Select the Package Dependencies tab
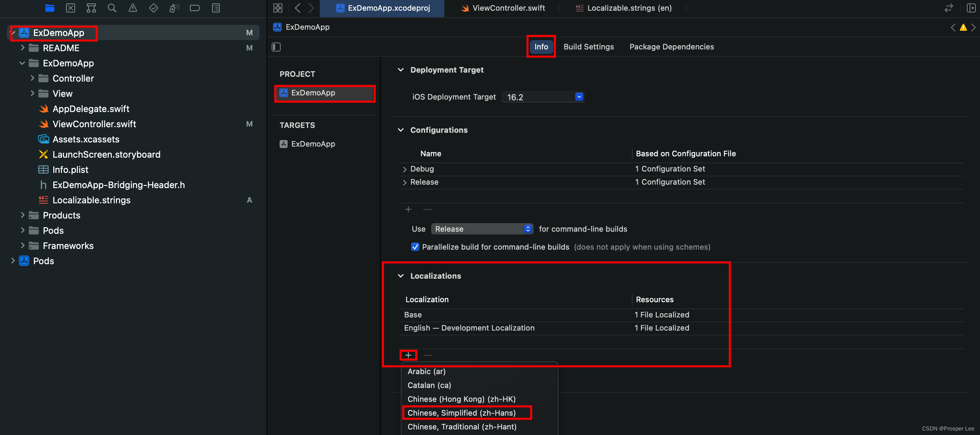Screen dimensions: 980x435 671,46
